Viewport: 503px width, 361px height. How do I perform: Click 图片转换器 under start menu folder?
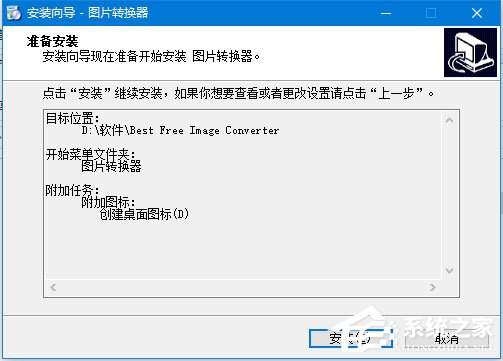pos(111,166)
